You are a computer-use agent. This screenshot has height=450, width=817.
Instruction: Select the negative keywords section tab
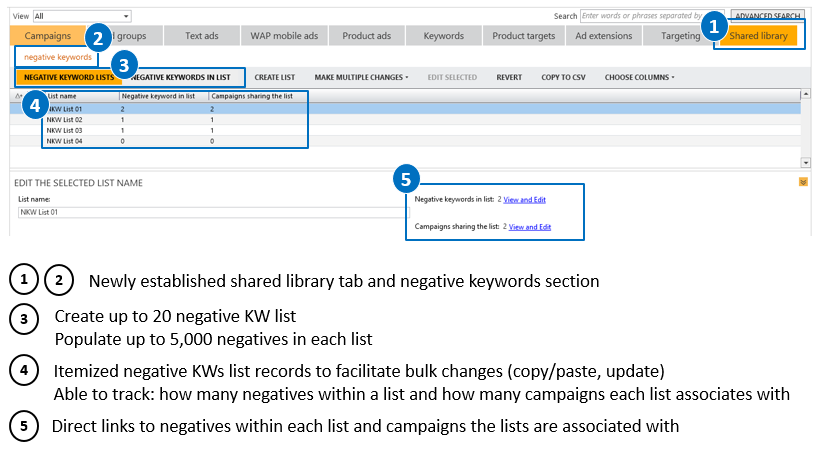click(x=57, y=57)
